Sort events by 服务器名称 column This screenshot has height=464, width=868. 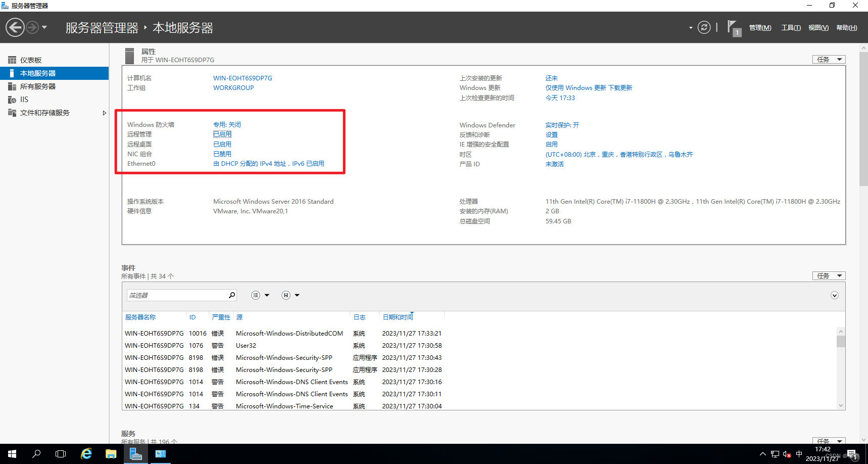click(x=140, y=317)
